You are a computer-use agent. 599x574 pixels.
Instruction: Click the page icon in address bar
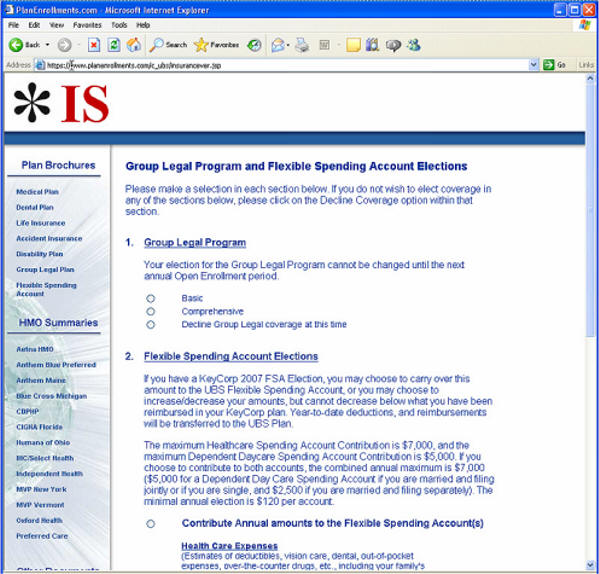click(x=40, y=65)
